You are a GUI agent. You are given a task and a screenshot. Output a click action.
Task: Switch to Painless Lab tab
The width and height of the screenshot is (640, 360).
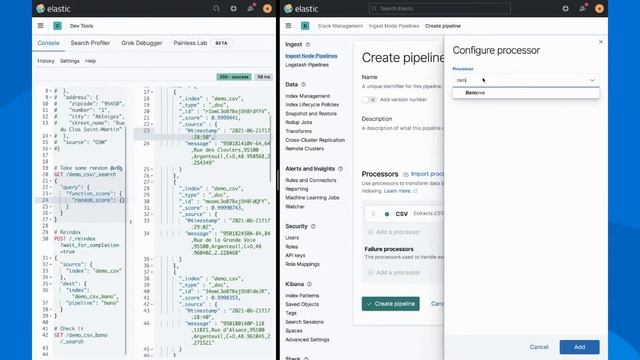190,43
